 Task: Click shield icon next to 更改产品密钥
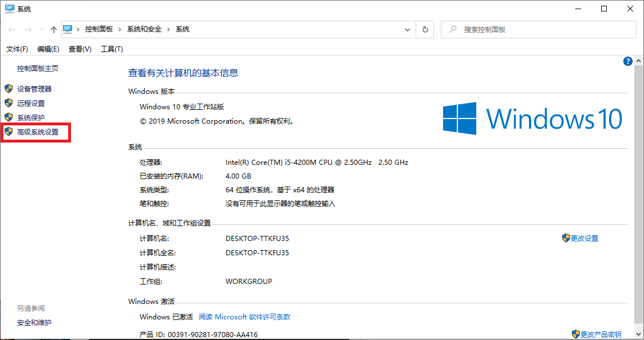coord(576,334)
